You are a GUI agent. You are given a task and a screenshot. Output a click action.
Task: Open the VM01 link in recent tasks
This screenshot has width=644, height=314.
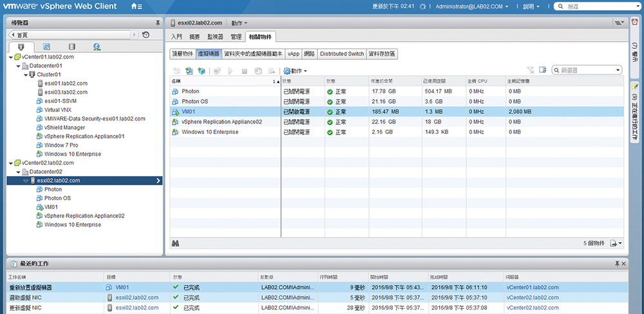(x=122, y=288)
